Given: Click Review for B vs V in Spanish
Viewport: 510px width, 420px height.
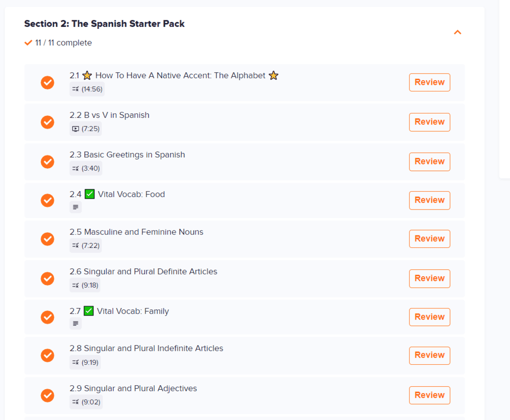Looking at the screenshot, I should coord(429,122).
